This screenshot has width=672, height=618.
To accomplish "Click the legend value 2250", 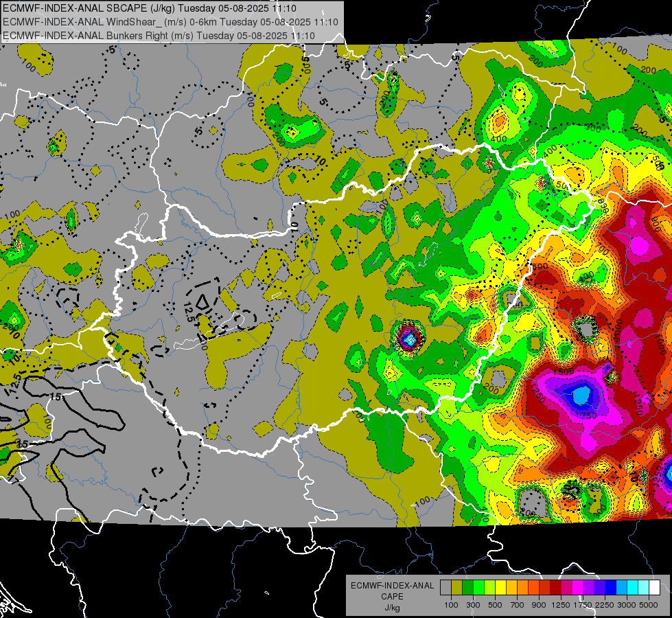I will [604, 605].
